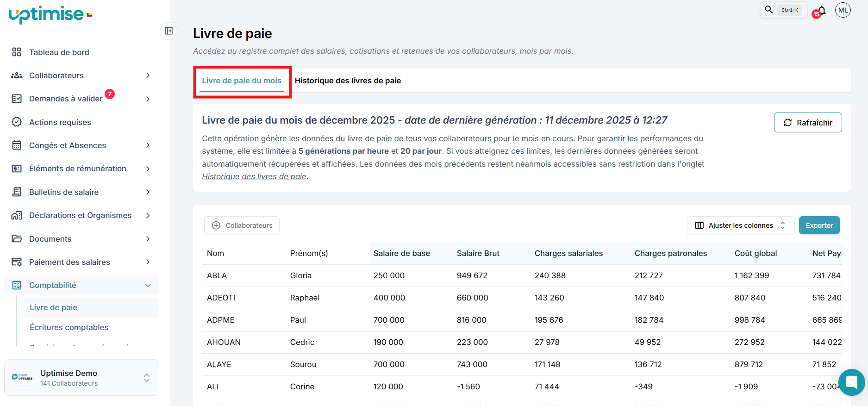Open the Uptimise Demo company switcher

point(82,378)
